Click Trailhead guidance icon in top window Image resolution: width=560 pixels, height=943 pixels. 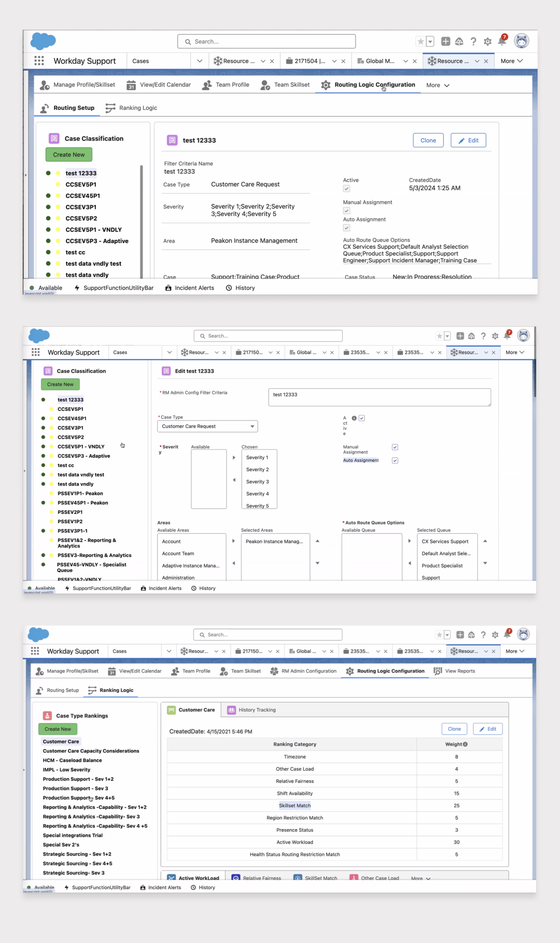(459, 41)
